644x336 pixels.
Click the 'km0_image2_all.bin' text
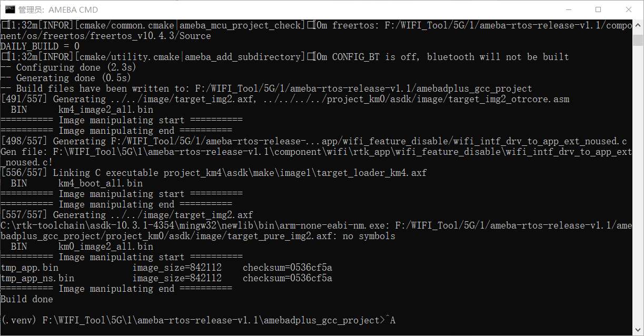click(106, 246)
